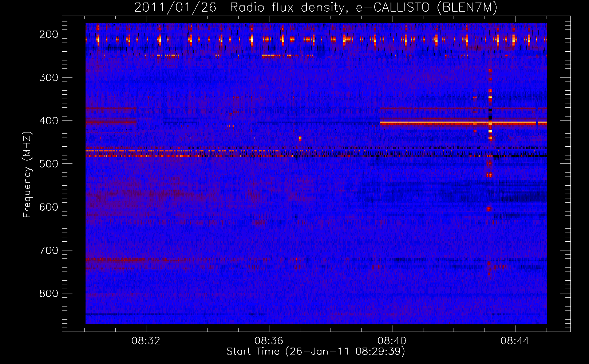Click the 200 frequency tick label
The height and width of the screenshot is (364, 589).
coord(49,34)
